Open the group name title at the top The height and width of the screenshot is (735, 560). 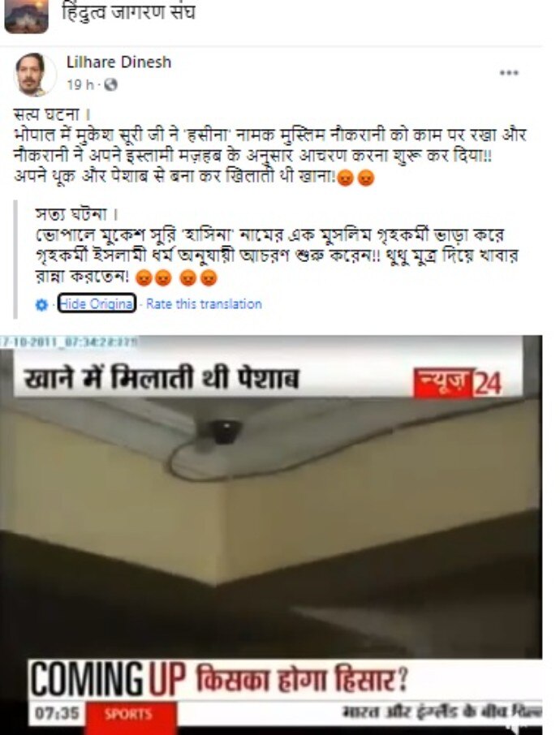click(128, 12)
